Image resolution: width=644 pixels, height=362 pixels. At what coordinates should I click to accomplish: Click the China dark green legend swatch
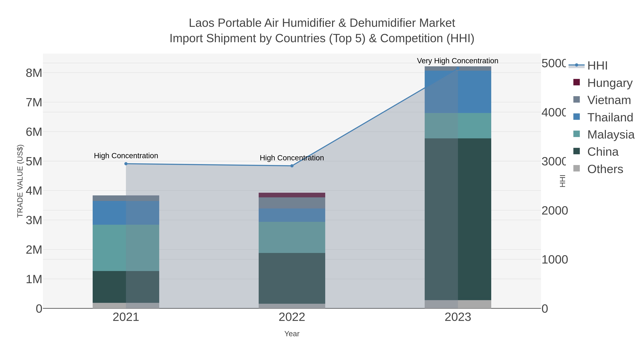pyautogui.click(x=577, y=151)
